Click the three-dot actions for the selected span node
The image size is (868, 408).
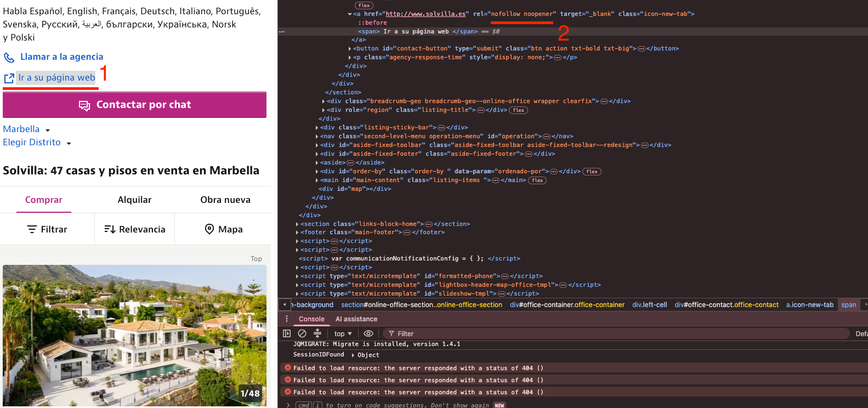(282, 32)
